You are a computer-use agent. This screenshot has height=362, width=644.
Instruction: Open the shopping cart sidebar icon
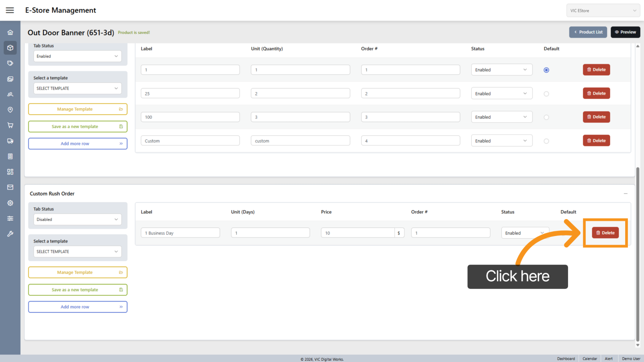tap(10, 125)
